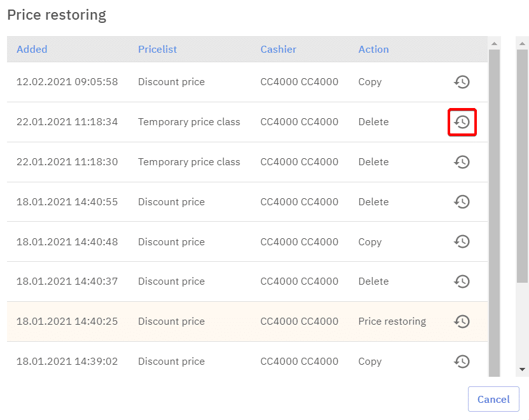Restore the 22.01.2021 11:18:30 Temporary price class
The height and width of the screenshot is (420, 529).
coord(462,162)
